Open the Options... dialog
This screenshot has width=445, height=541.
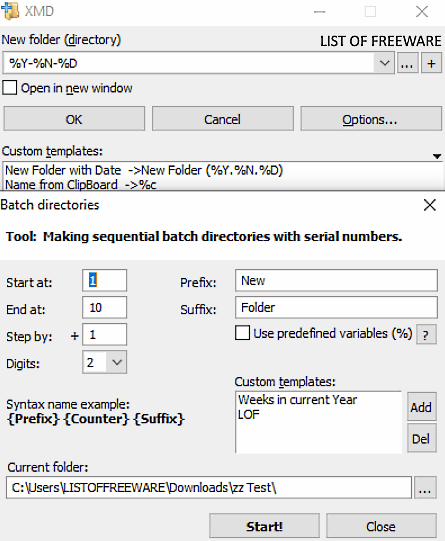pos(371,119)
